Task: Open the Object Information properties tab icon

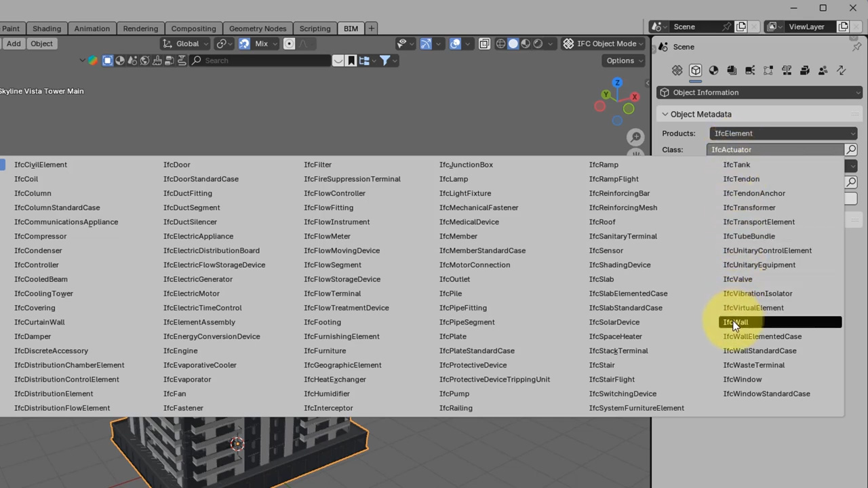Action: click(x=695, y=70)
